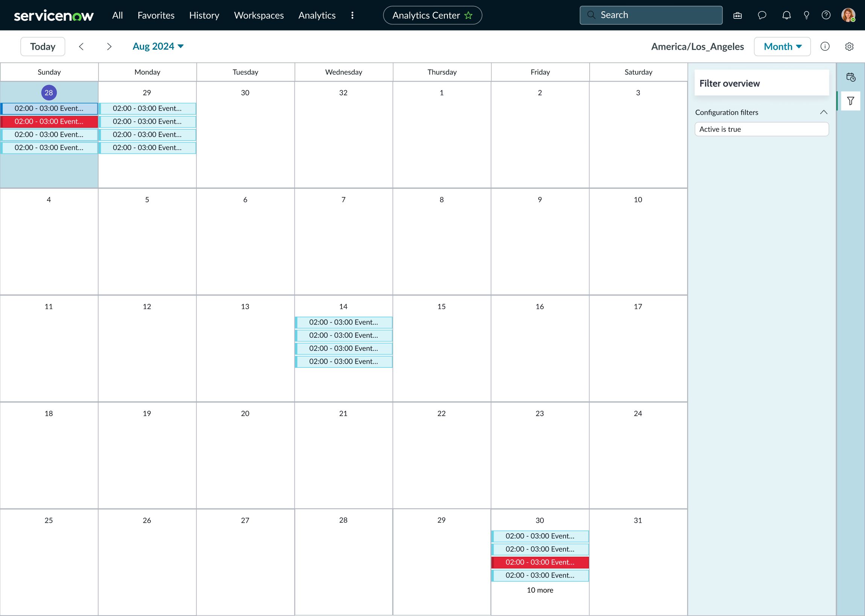This screenshot has height=616, width=865.
Task: Favorite Analytics Center with star icon
Action: coord(468,15)
